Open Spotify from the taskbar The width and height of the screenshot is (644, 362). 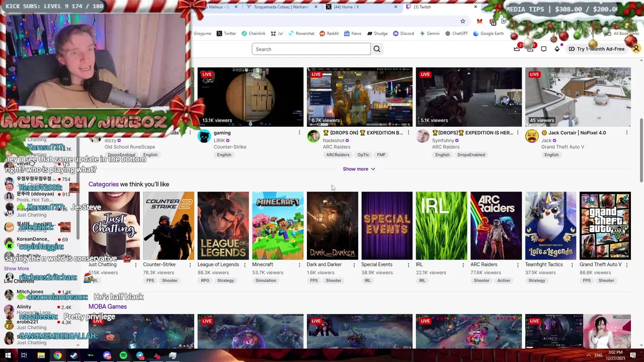[123, 355]
